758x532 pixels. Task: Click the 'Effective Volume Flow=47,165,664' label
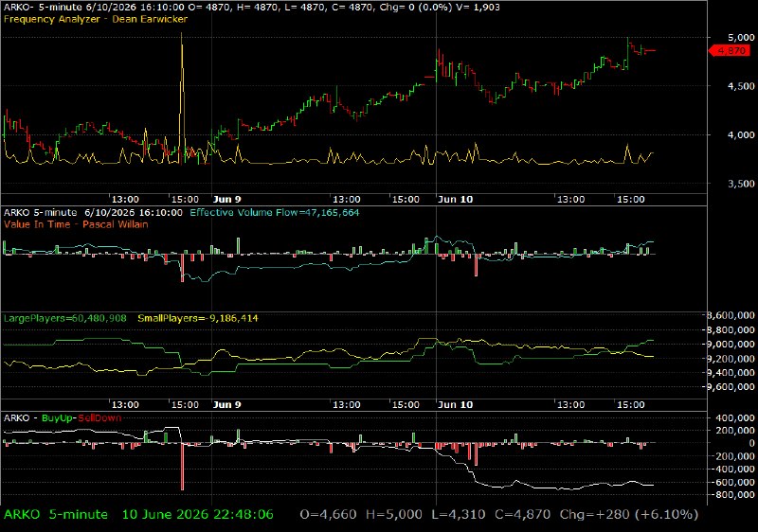click(275, 213)
